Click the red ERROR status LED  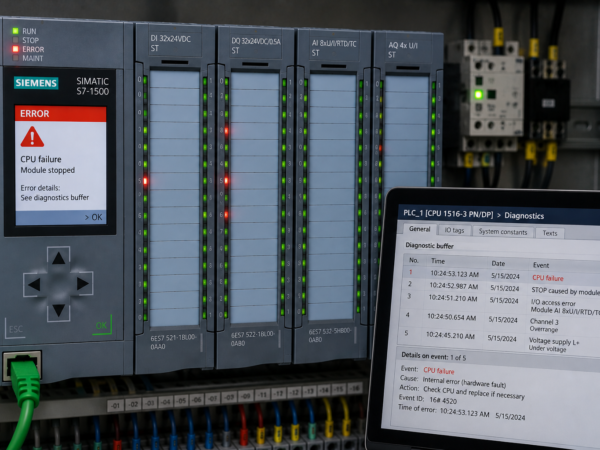click(x=15, y=49)
